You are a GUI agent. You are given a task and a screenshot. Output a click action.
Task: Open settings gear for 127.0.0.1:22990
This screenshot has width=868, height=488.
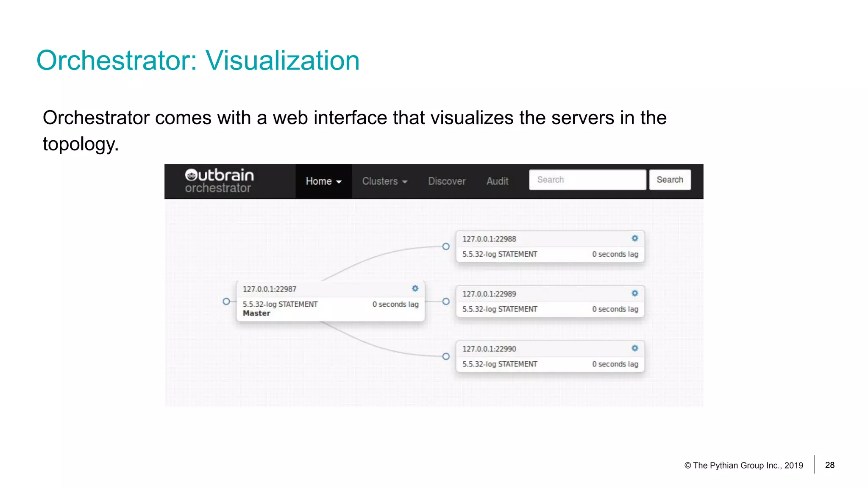point(634,348)
